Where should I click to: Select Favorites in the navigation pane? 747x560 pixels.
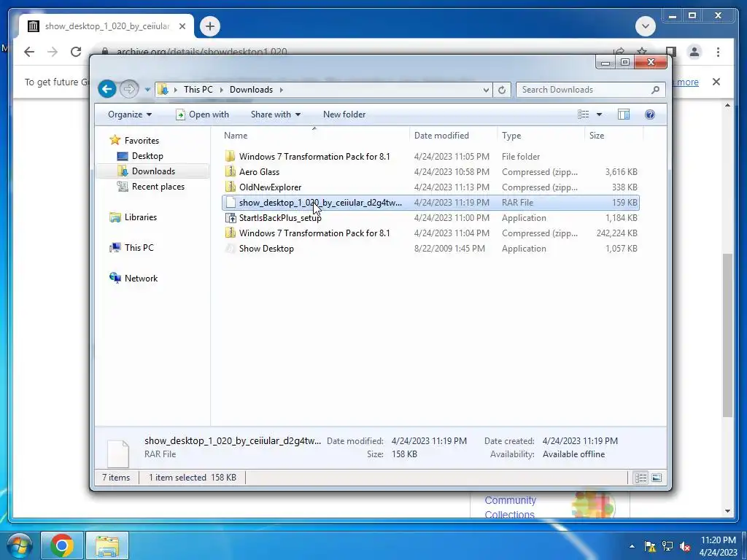click(142, 141)
